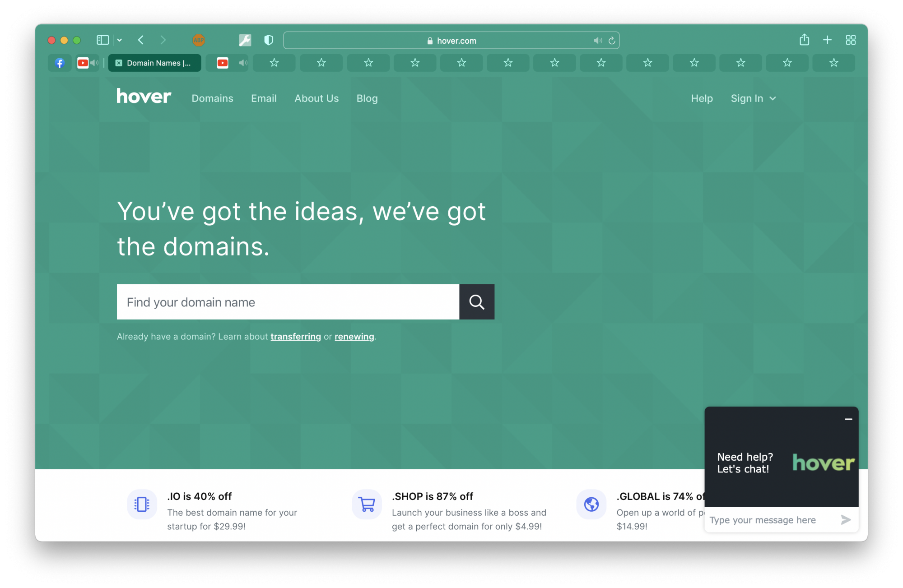The width and height of the screenshot is (903, 588).
Task: Click the Hover logo icon
Action: tap(143, 98)
